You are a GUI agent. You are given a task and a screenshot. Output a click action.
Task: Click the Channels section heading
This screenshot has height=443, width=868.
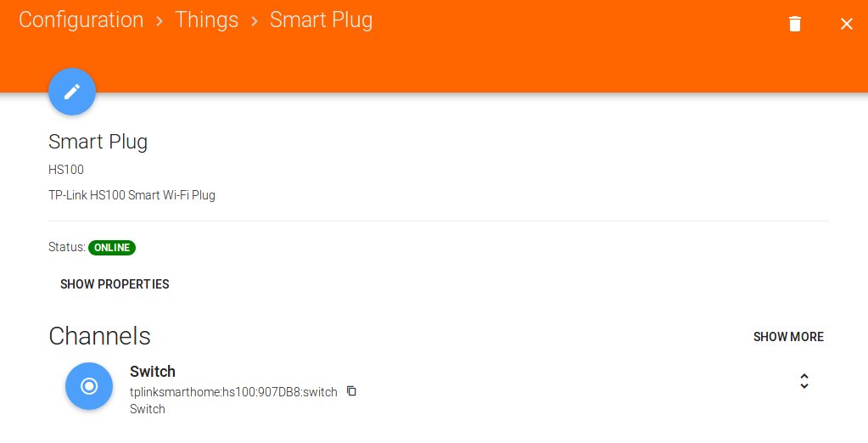tap(99, 336)
